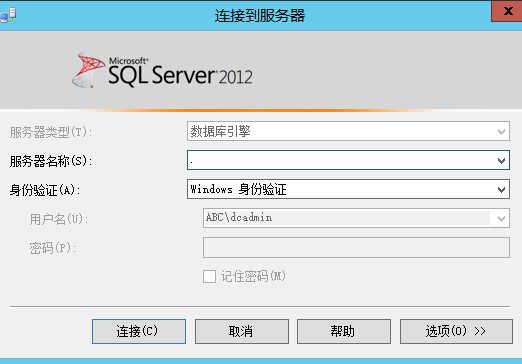Click the SQL Server 2012 logo
Image resolution: width=522 pixels, height=364 pixels.
162,70
